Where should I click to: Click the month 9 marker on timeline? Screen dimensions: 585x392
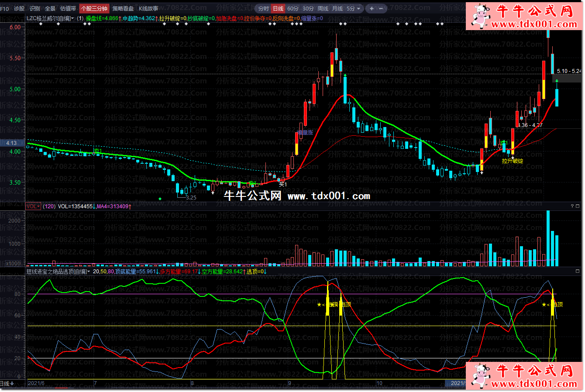[289, 383]
